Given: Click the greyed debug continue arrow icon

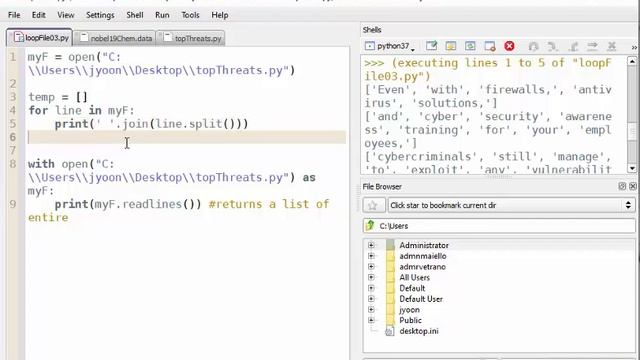Looking at the screenshot, I should (592, 46).
